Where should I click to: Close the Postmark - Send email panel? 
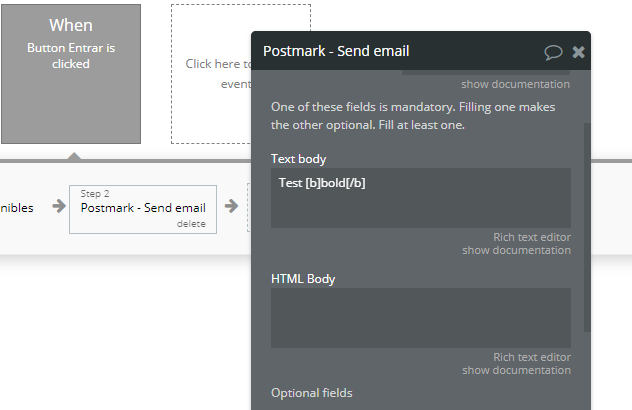578,52
